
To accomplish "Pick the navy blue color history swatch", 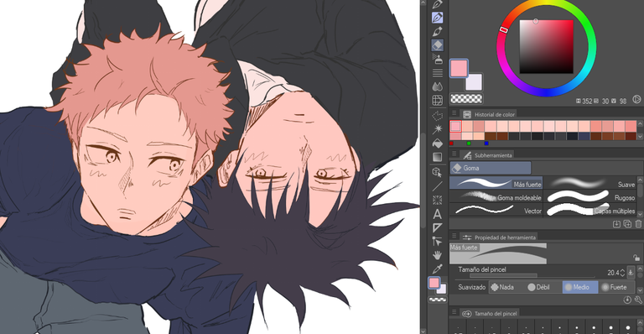I will [584, 136].
